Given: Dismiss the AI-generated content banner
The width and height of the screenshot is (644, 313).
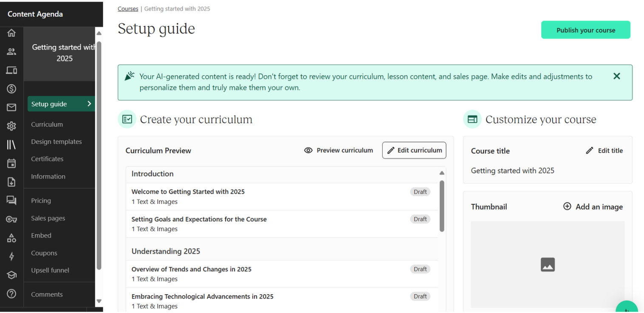Looking at the screenshot, I should tap(616, 76).
